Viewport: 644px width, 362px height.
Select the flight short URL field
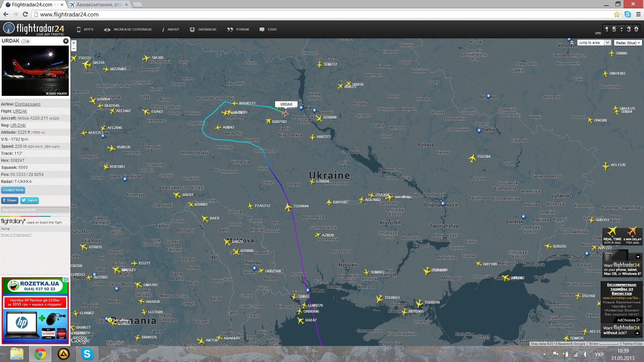pos(35,210)
